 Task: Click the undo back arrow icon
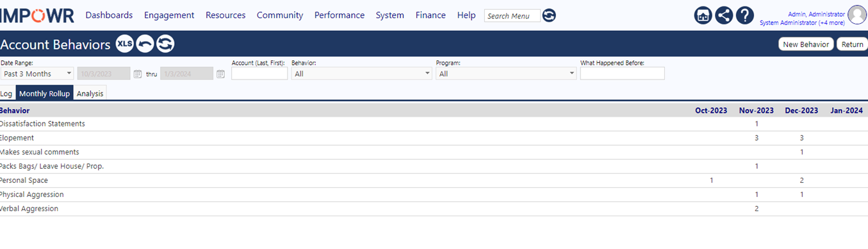145,44
